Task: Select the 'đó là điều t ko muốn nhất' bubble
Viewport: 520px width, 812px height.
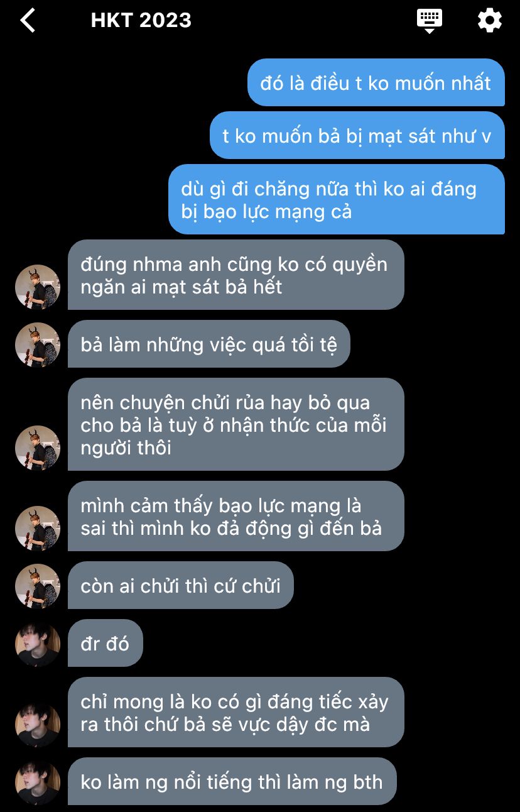Action: pos(376,82)
